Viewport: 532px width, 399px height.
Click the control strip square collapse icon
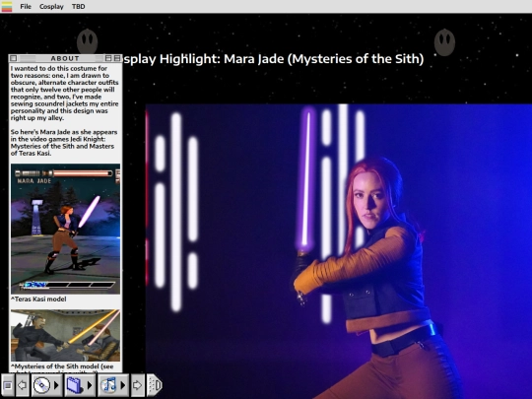click(8, 385)
